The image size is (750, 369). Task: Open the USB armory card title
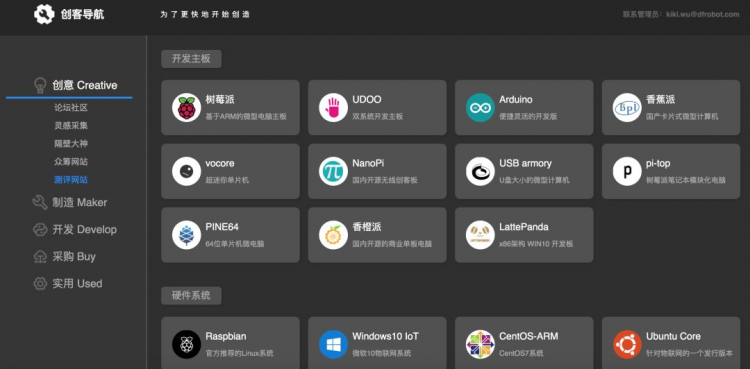point(525,163)
